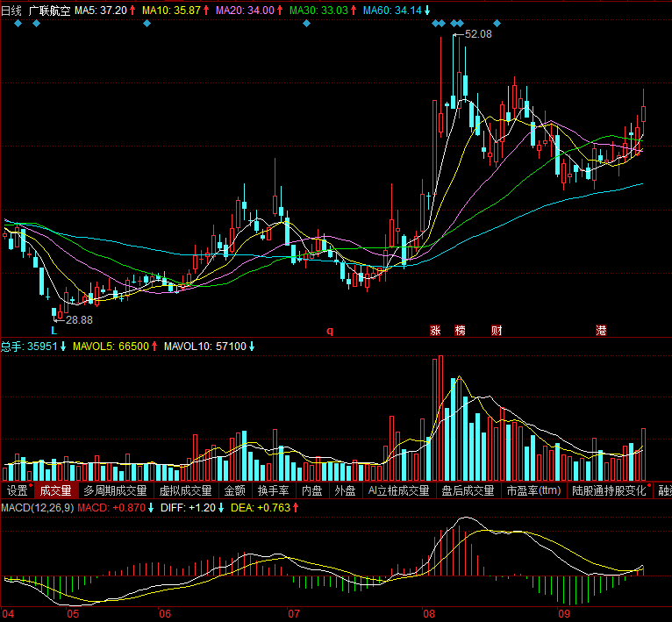Select the 市盈率(ttm) tab
This screenshot has height=622, width=672.
click(x=533, y=490)
